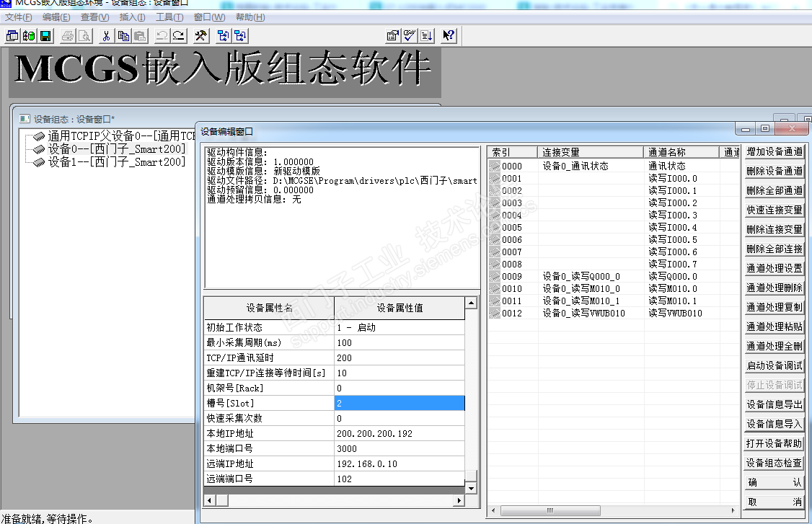Click the undo arrow icon

coord(162,36)
